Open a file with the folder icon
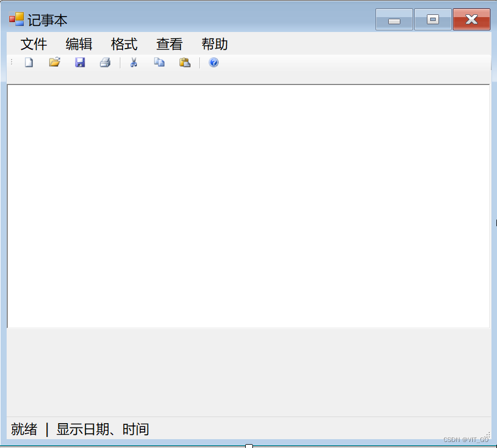The image size is (497, 448). (55, 62)
